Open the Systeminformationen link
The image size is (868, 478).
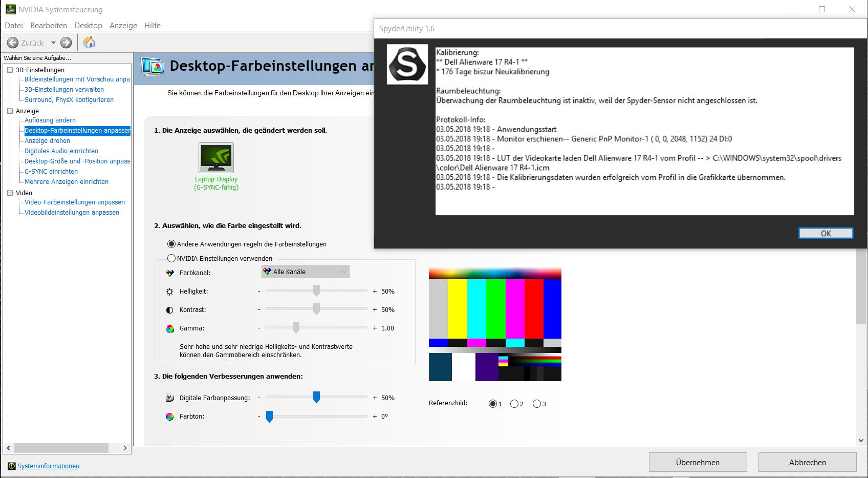pos(48,466)
